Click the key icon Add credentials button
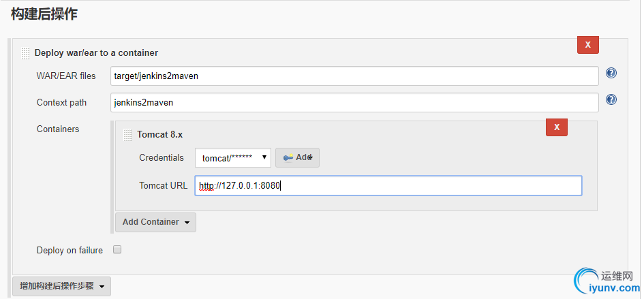The height and width of the screenshot is (299, 644). (297, 157)
